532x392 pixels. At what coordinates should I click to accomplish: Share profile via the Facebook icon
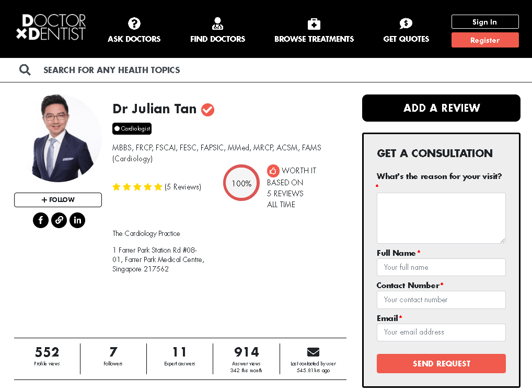point(41,220)
